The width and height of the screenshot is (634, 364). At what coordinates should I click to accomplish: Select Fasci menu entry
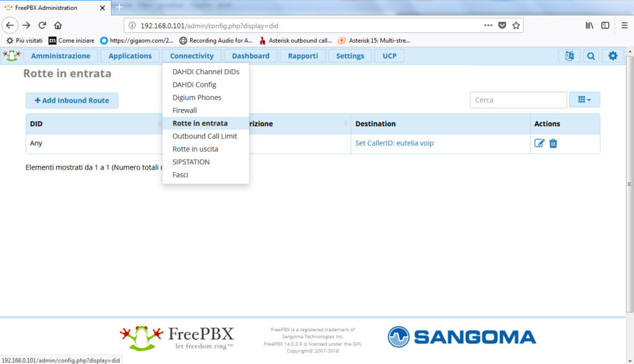click(206, 175)
